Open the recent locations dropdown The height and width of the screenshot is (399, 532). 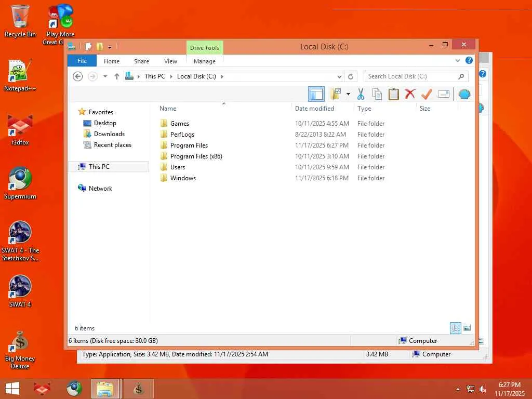point(105,76)
